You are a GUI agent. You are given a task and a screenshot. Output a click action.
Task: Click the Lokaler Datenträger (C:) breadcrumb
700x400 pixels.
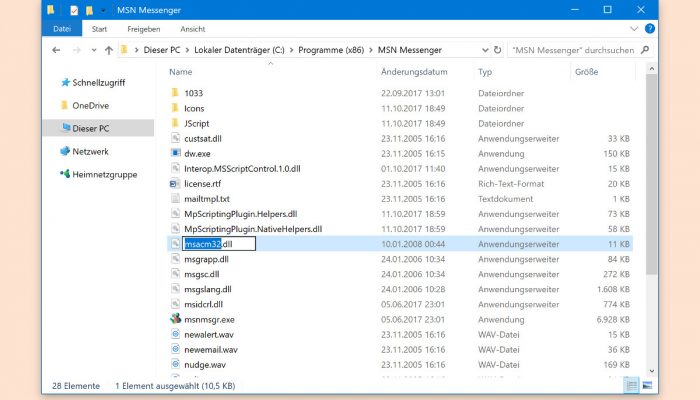tap(239, 50)
